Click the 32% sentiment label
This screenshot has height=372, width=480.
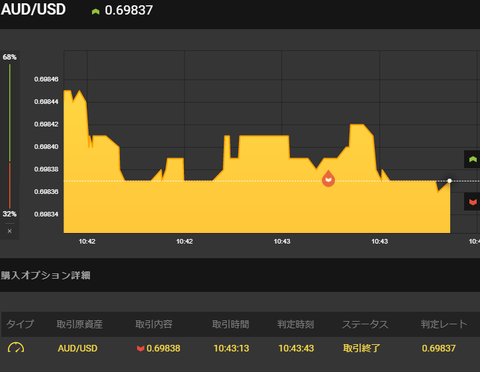9,214
